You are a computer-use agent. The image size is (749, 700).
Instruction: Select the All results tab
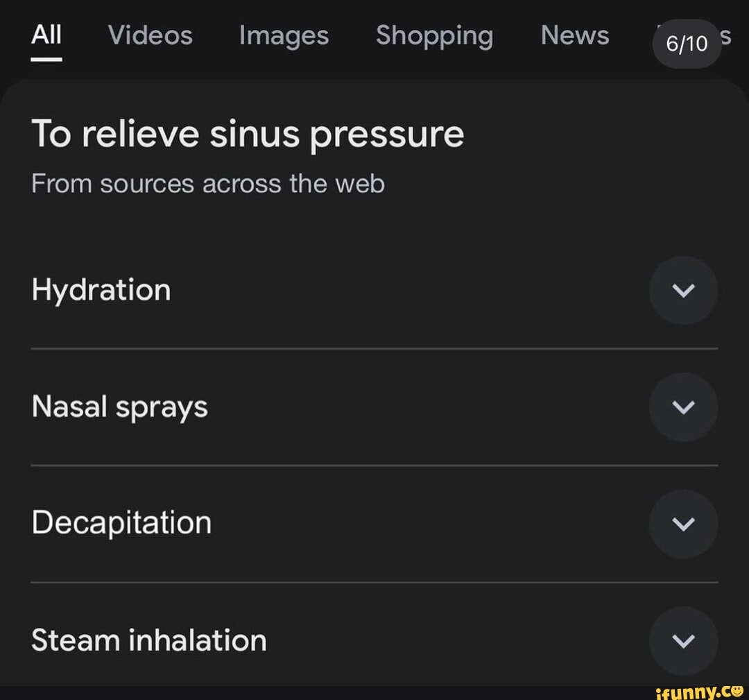[x=46, y=36]
